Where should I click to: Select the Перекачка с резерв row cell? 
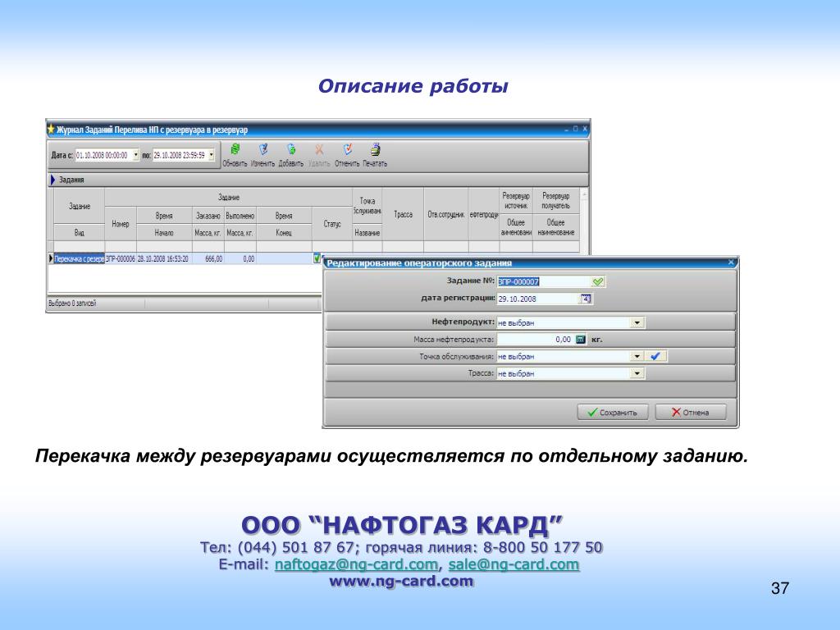(80, 258)
